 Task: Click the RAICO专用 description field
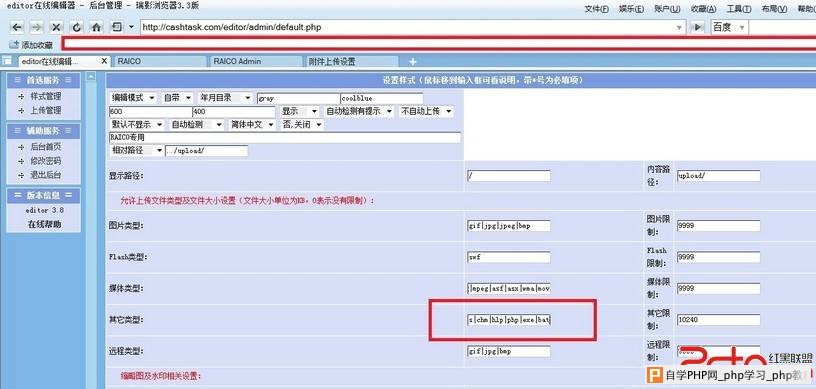tap(285, 137)
